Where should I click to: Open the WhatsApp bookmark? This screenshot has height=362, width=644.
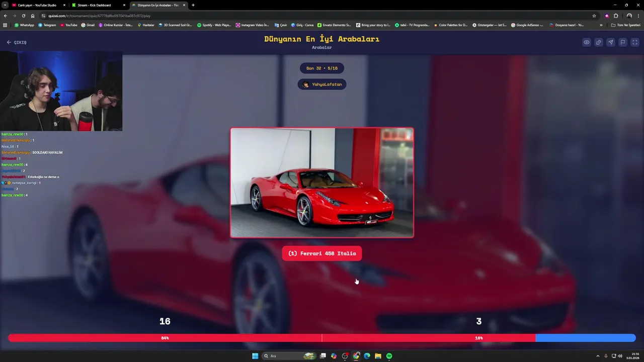click(24, 25)
